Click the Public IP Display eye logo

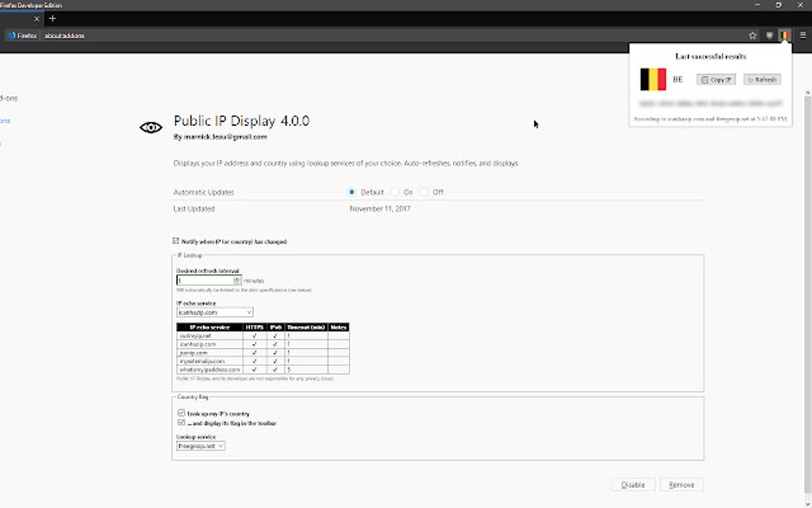pos(150,127)
